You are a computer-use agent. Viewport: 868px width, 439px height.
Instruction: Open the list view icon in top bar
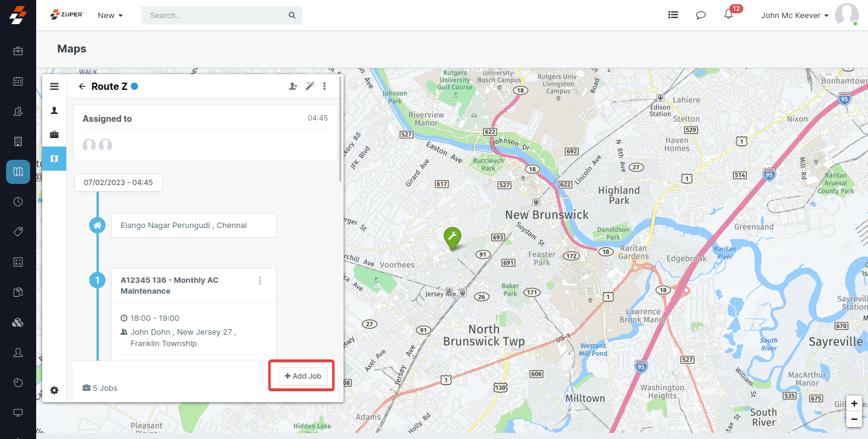673,15
